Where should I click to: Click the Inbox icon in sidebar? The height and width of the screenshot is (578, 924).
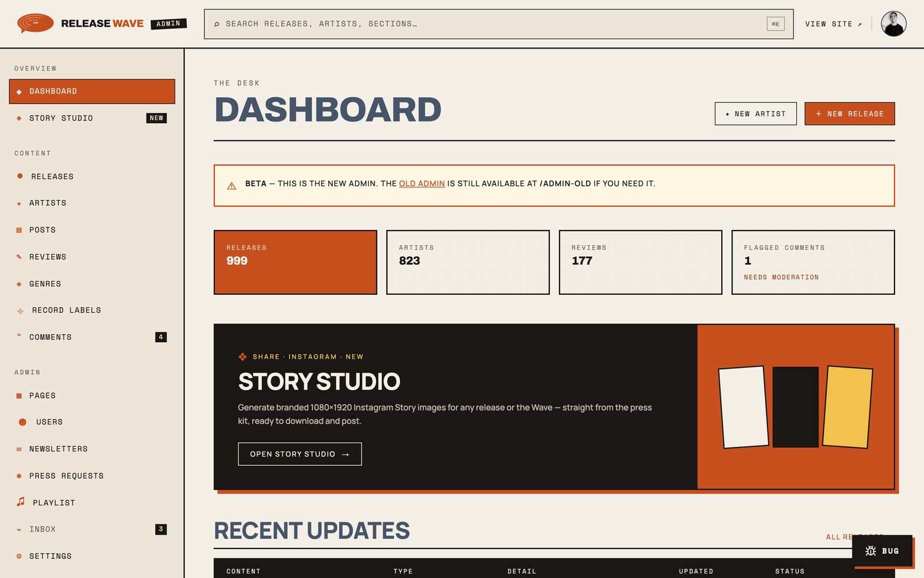[x=19, y=529]
